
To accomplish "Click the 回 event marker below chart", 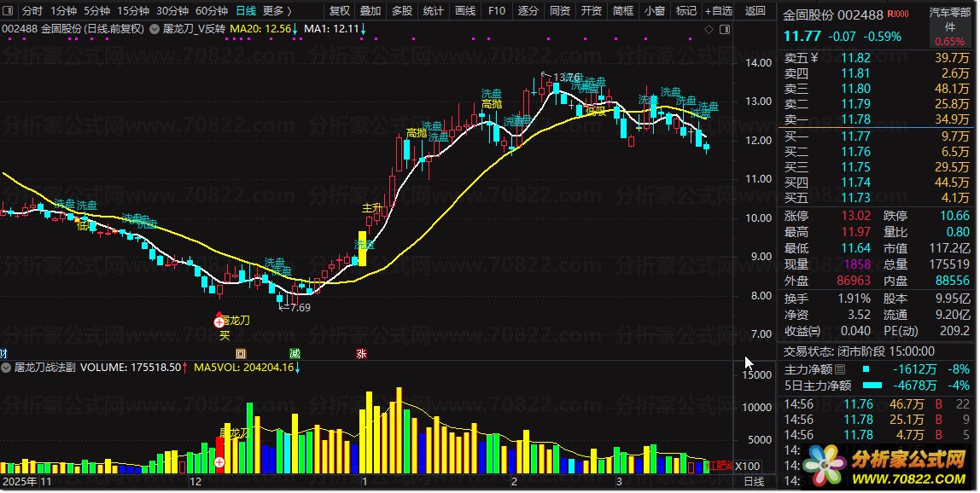I will [x=241, y=354].
